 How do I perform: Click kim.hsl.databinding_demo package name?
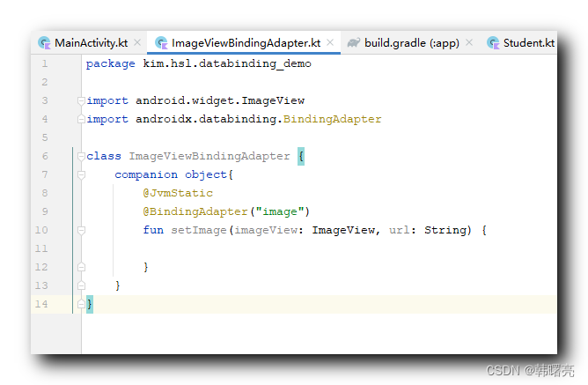[x=227, y=63]
